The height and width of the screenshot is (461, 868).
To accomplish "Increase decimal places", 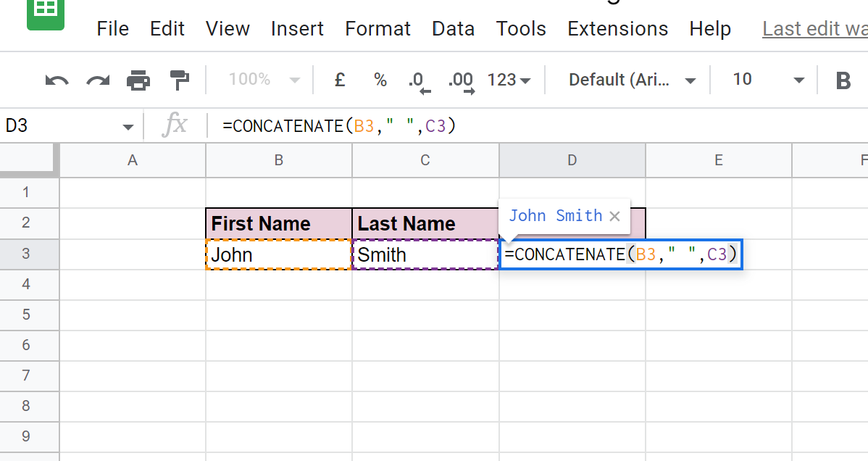I will 461,80.
